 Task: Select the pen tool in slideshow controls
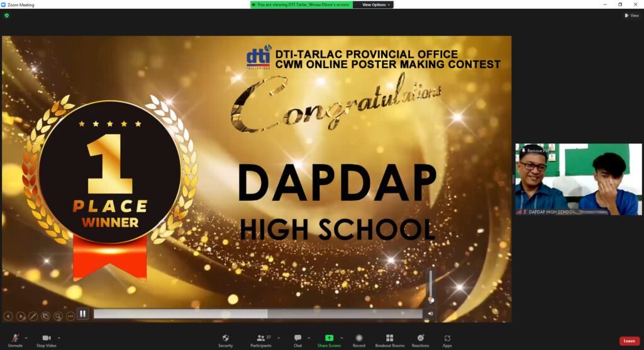33,316
